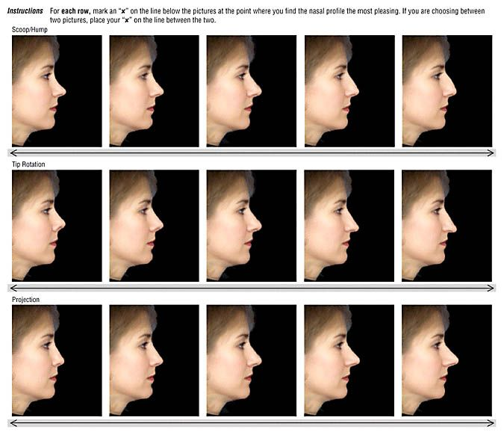Click the "Instructions" heading

point(25,10)
